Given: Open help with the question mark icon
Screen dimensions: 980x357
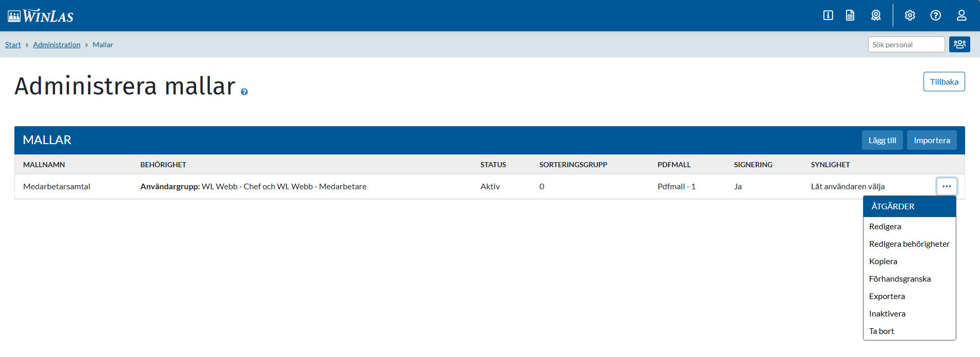Looking at the screenshot, I should point(935,15).
